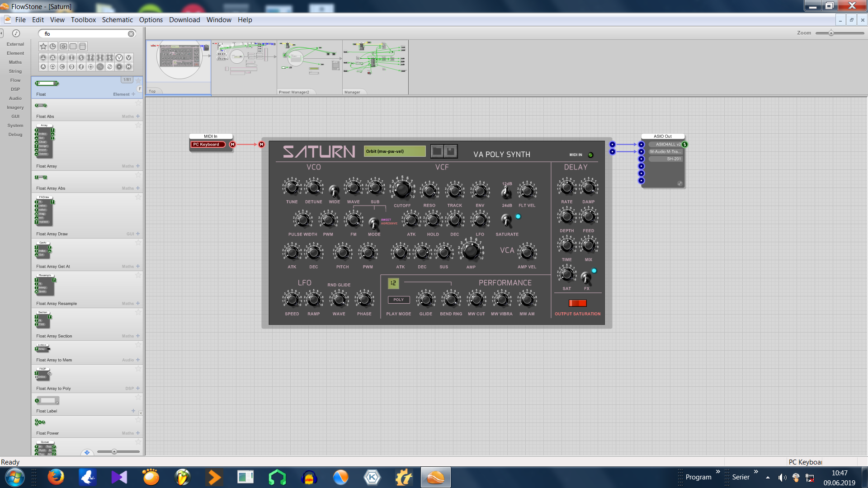Select the G filter icon in toolbox
Viewport: 868px width, 488px height.
coord(63,46)
